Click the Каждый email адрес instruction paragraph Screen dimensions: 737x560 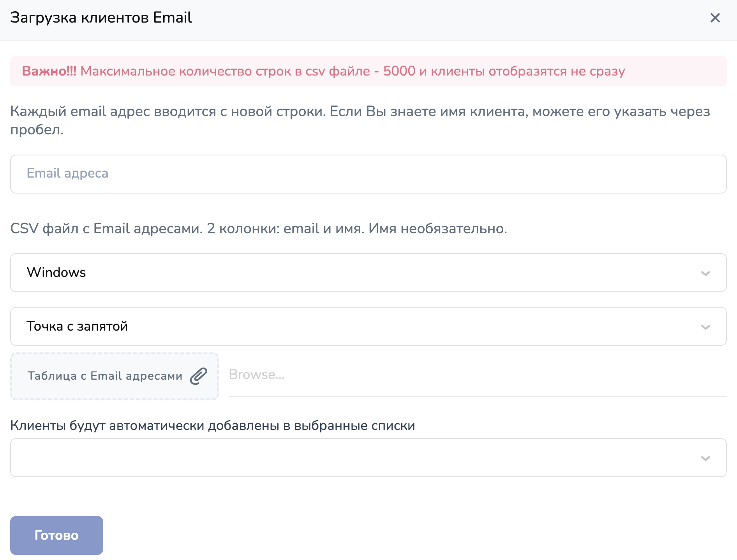point(360,112)
